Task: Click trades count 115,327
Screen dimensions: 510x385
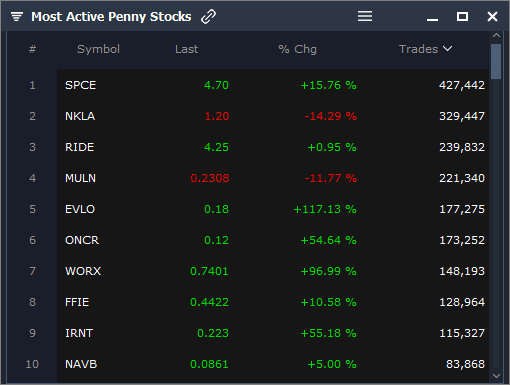Action: 462,333
